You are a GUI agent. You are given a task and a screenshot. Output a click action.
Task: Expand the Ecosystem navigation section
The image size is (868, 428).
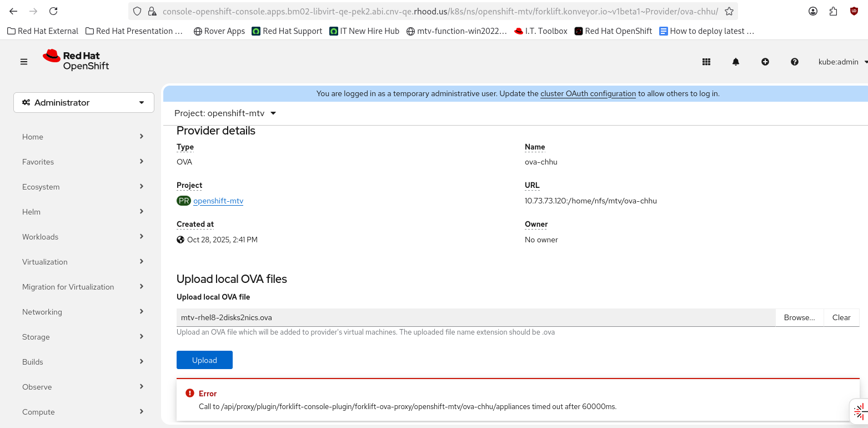coord(84,187)
